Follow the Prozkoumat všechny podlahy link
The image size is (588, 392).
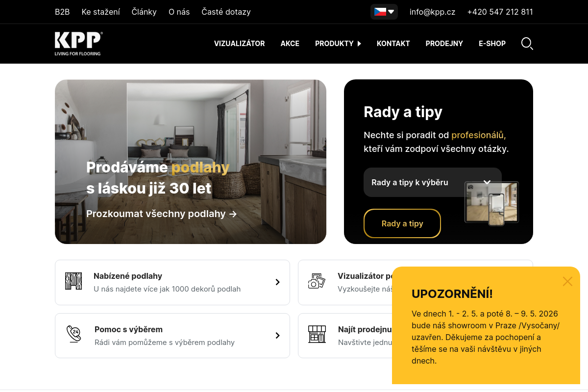tap(162, 214)
